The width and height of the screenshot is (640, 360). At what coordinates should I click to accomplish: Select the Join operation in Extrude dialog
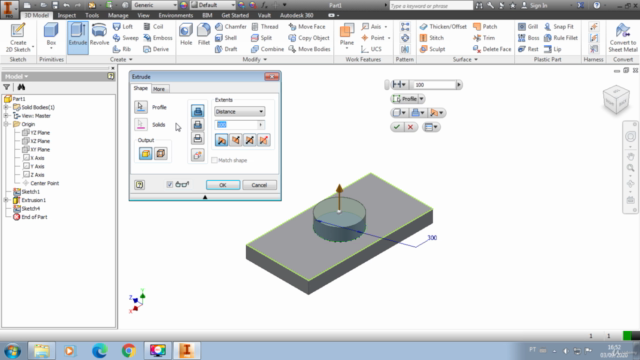point(198,111)
